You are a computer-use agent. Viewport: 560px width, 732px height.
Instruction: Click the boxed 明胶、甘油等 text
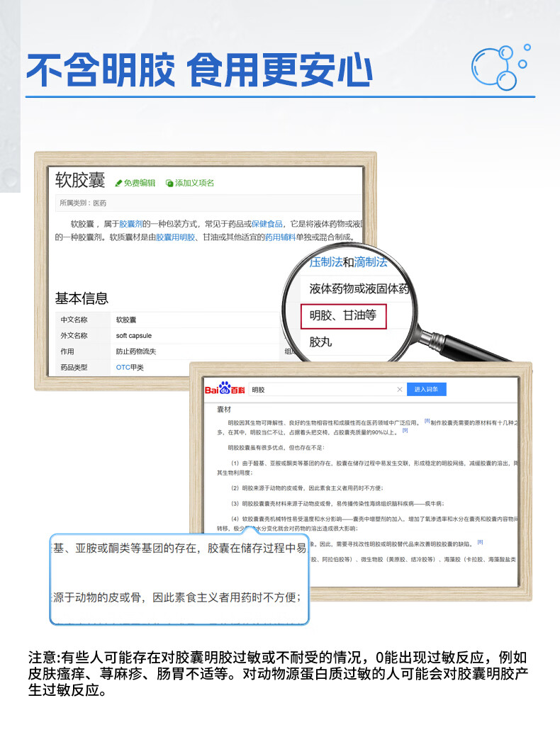click(343, 316)
